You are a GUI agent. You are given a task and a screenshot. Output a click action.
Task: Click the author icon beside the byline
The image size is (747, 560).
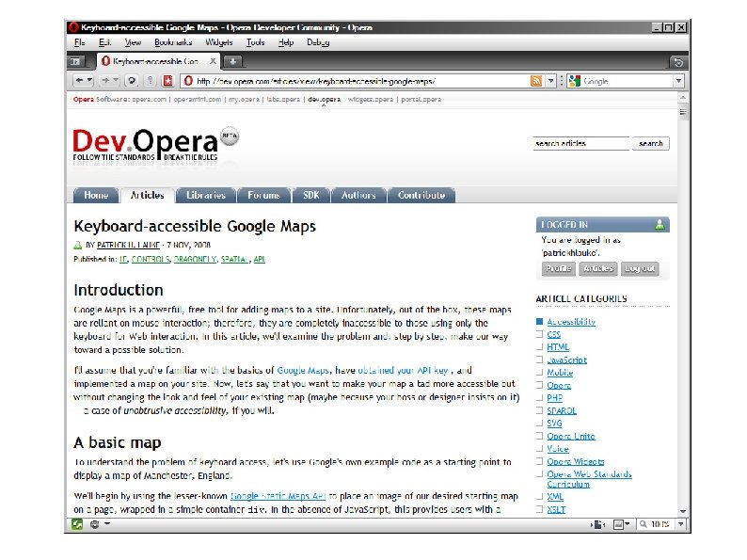(78, 245)
